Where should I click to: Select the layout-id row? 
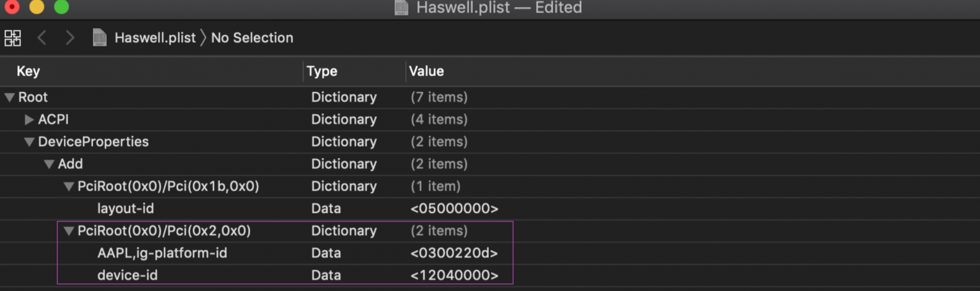(125, 209)
